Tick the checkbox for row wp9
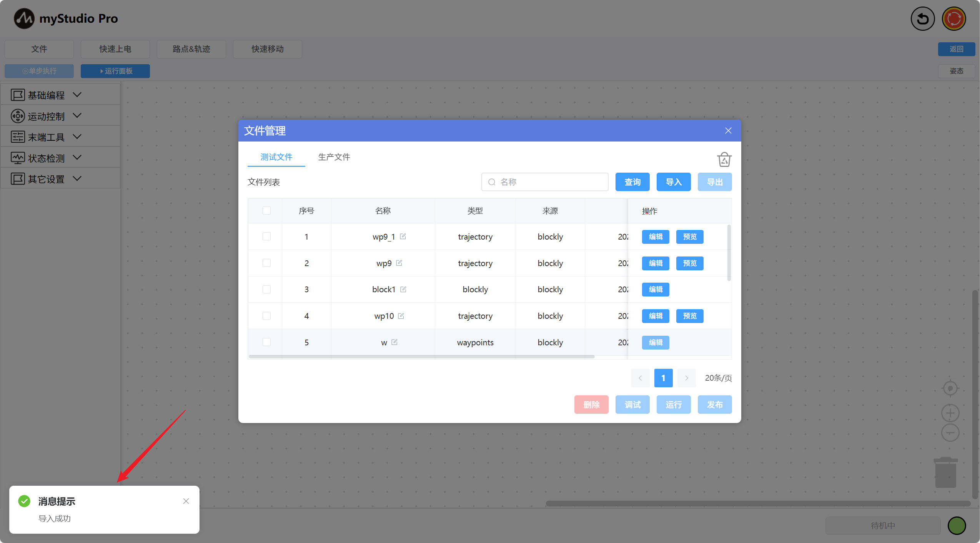This screenshot has height=543, width=980. click(x=266, y=263)
